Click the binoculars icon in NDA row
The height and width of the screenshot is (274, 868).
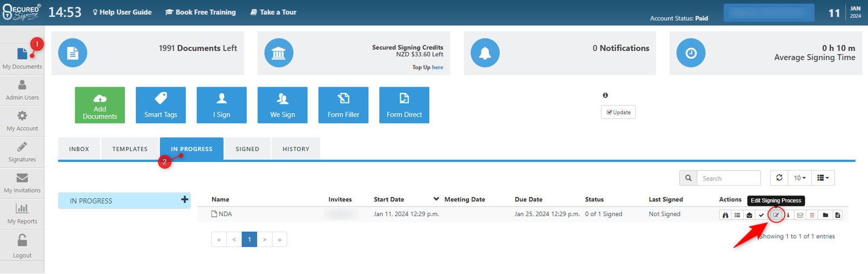point(726,215)
